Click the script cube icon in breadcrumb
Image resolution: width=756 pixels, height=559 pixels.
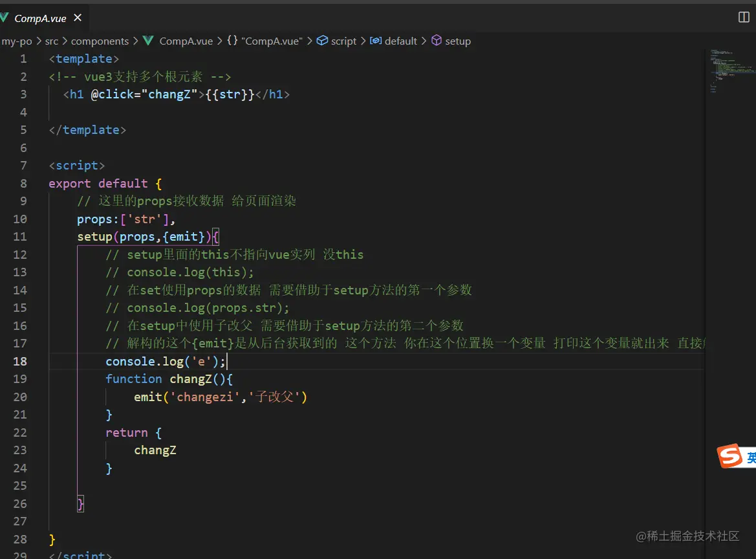[322, 41]
